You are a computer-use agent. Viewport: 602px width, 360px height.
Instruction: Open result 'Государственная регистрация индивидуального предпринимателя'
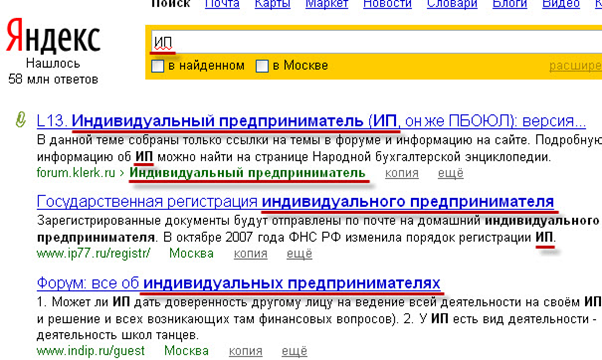[295, 201]
